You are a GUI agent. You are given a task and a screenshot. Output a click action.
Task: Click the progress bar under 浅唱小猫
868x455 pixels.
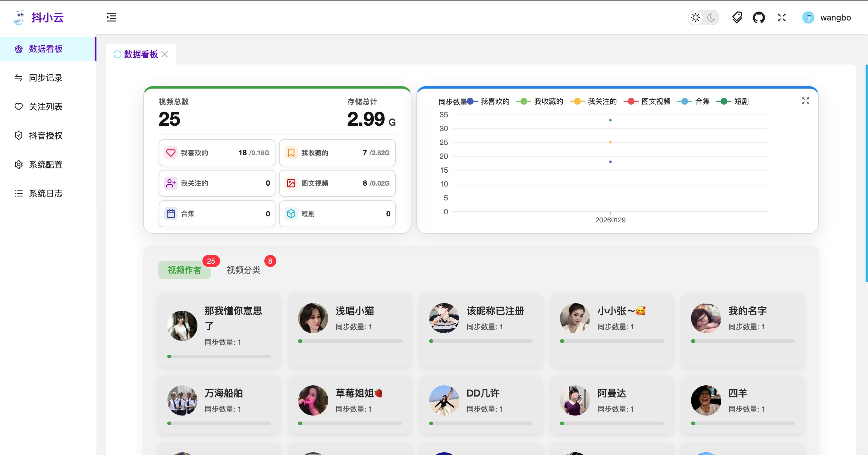click(x=350, y=341)
